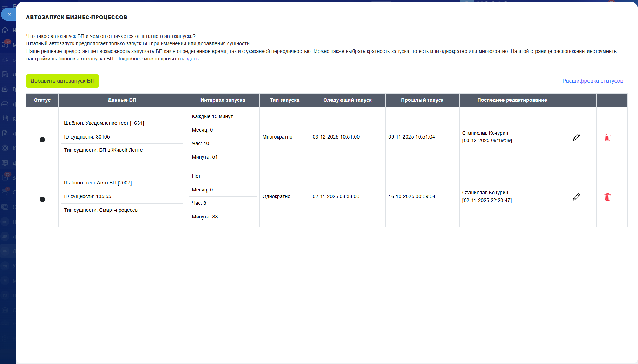The width and height of the screenshot is (638, 364).
Task: Open the chat icon with badge 39
Action: pos(5,45)
